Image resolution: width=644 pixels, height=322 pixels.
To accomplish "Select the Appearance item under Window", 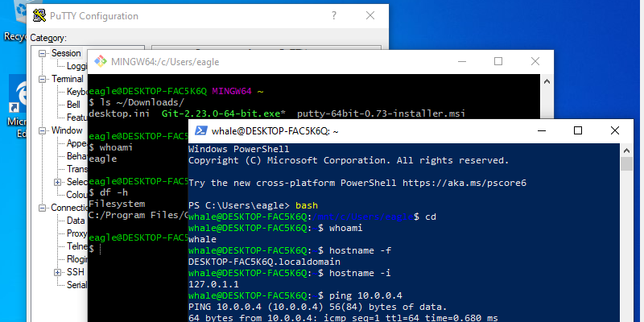I will pos(77,143).
